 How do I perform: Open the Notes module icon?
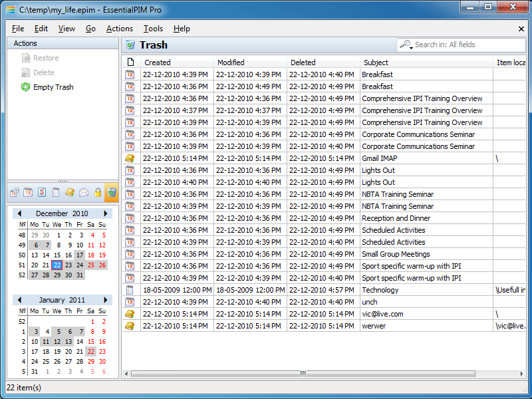56,193
